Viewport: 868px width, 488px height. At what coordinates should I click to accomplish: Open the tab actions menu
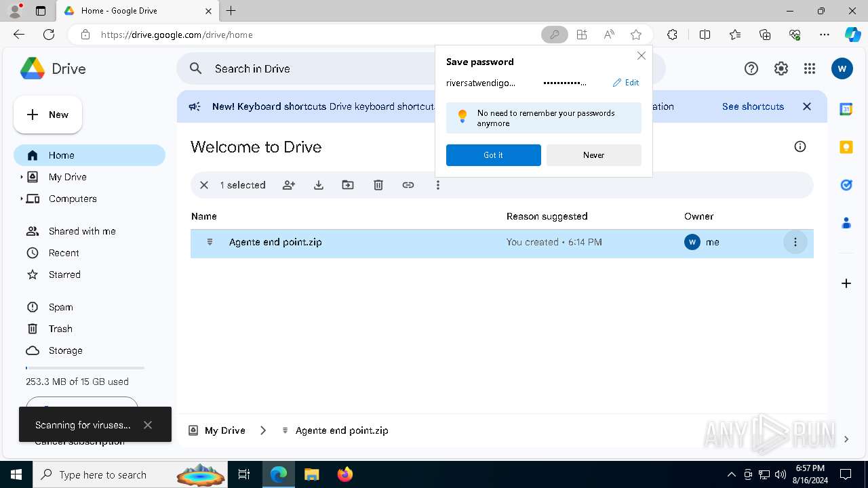41,11
